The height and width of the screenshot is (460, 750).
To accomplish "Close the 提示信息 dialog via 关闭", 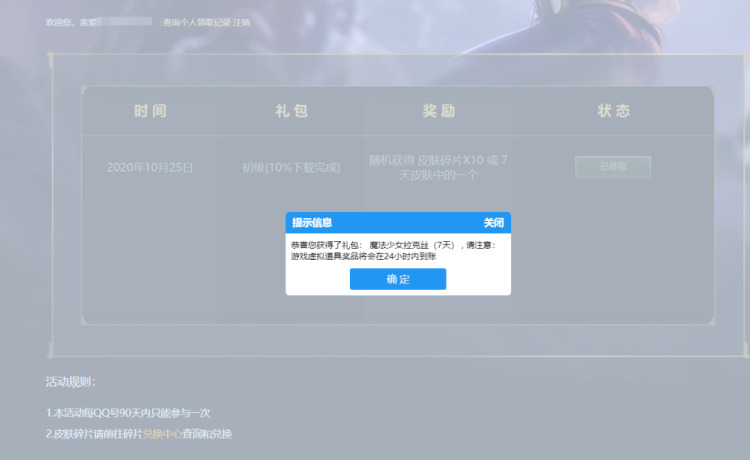I will [x=493, y=223].
